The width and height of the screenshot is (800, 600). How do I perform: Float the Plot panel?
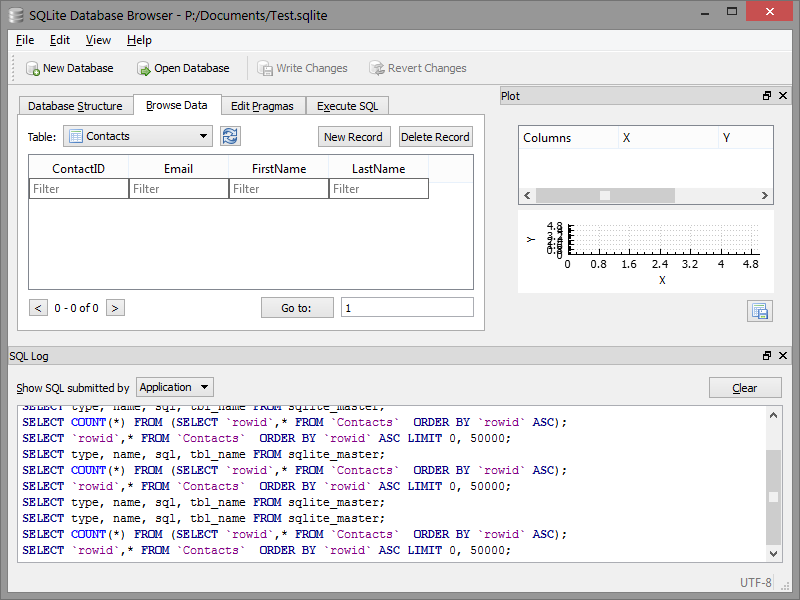coord(766,95)
